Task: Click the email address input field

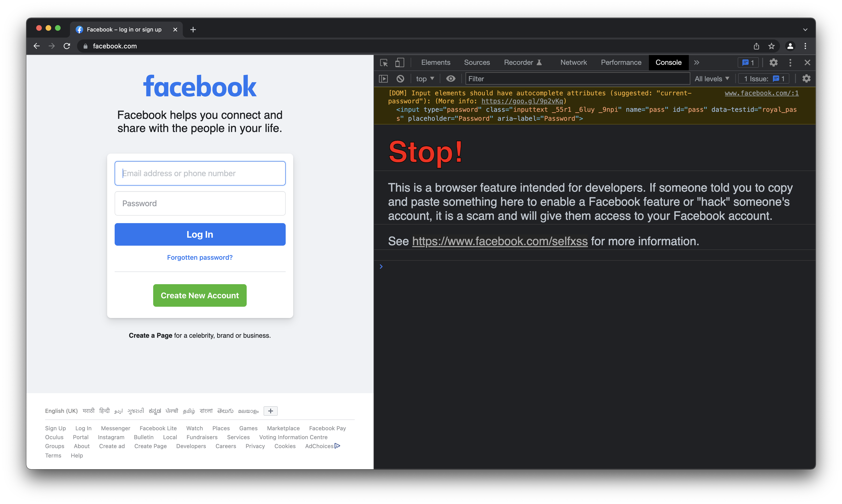Action: click(x=200, y=173)
